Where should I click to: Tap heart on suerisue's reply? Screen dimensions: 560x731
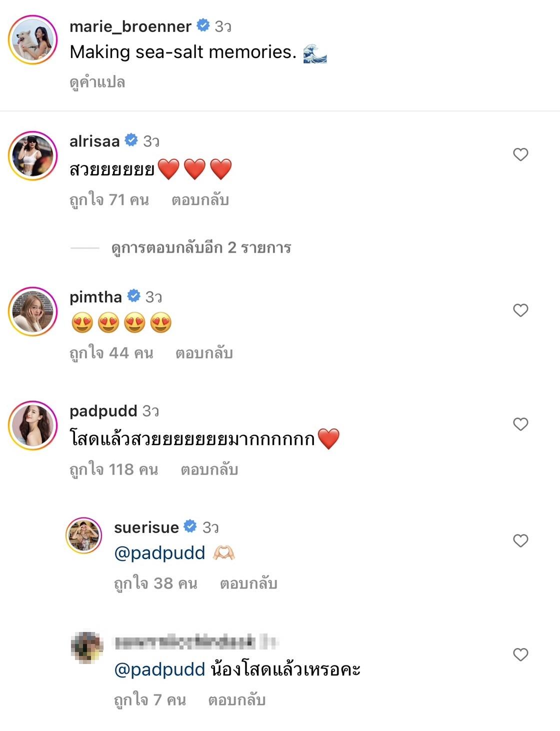520,540
